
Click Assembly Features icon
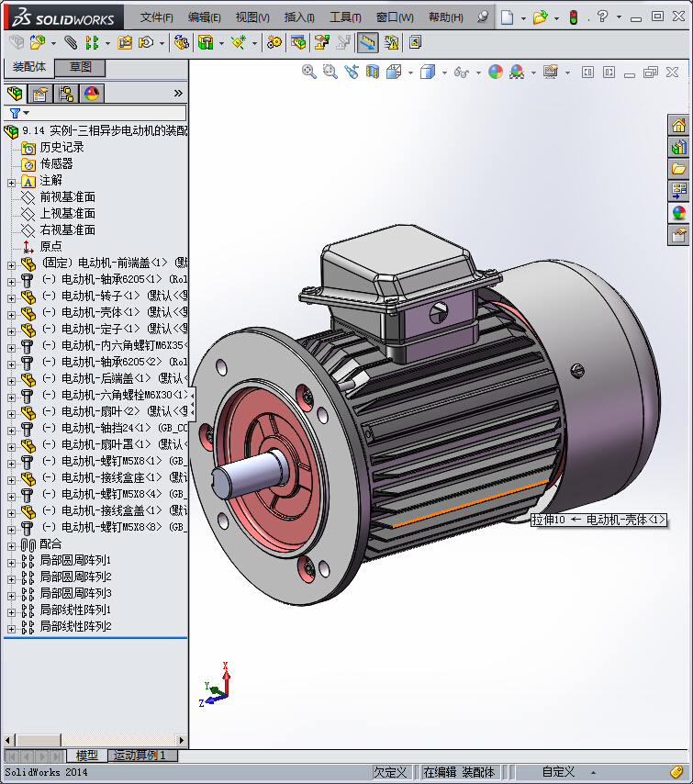[x=206, y=42]
